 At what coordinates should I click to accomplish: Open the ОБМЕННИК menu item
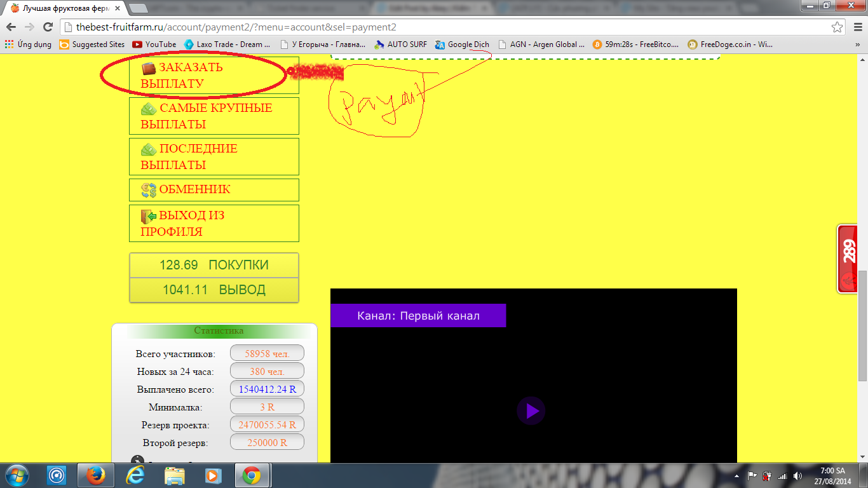click(214, 190)
